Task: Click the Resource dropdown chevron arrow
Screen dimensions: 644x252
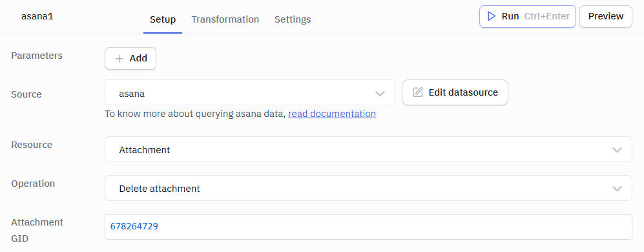Action: point(617,150)
